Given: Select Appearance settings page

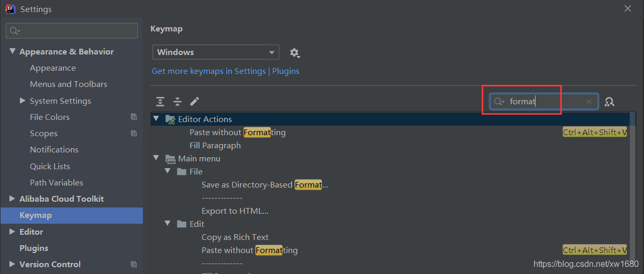Looking at the screenshot, I should (53, 68).
